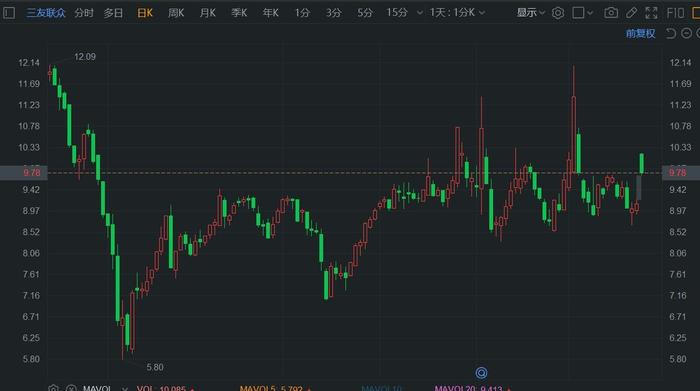
Task: Select the 月K period tab
Action: click(208, 13)
